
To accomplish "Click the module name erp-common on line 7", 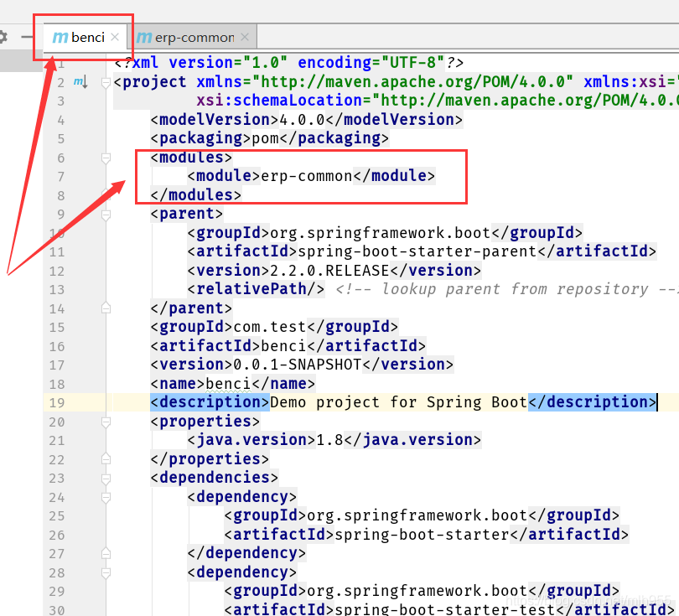I will [x=307, y=176].
